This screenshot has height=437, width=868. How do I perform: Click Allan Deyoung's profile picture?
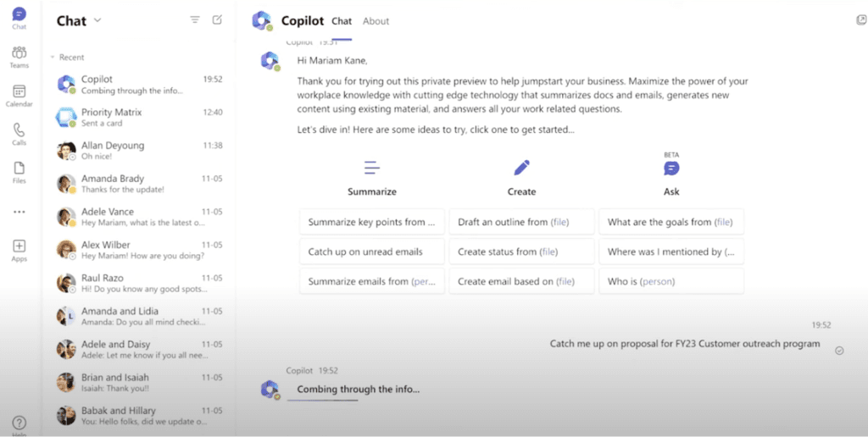[66, 151]
